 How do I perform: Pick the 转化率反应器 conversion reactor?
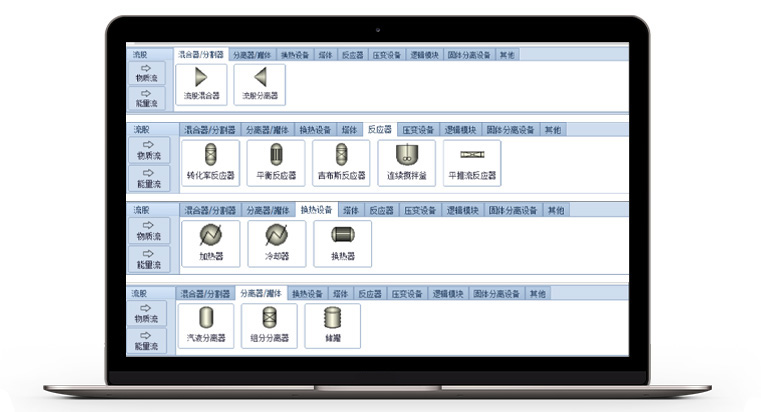pyautogui.click(x=210, y=161)
